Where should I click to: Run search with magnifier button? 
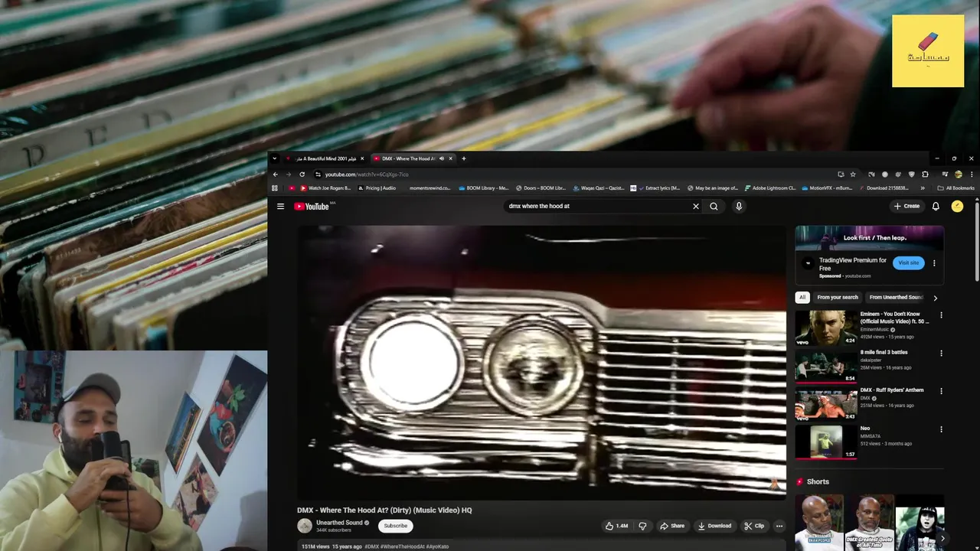714,206
